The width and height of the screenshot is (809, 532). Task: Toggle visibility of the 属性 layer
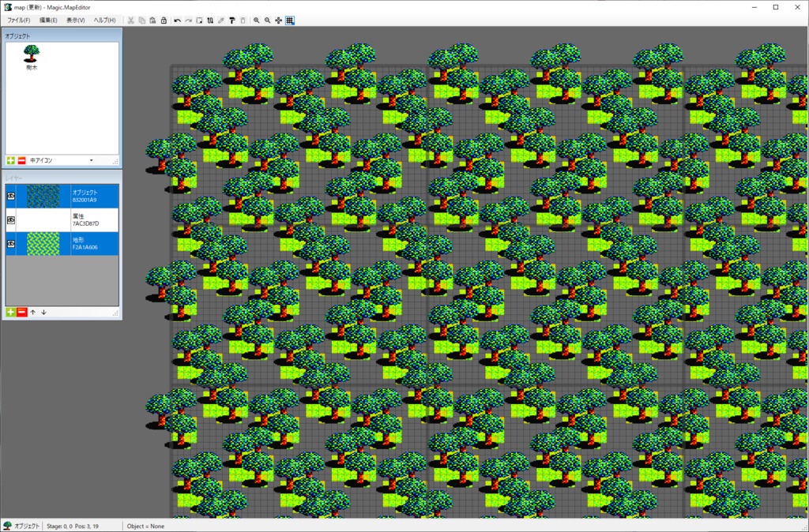pos(11,220)
